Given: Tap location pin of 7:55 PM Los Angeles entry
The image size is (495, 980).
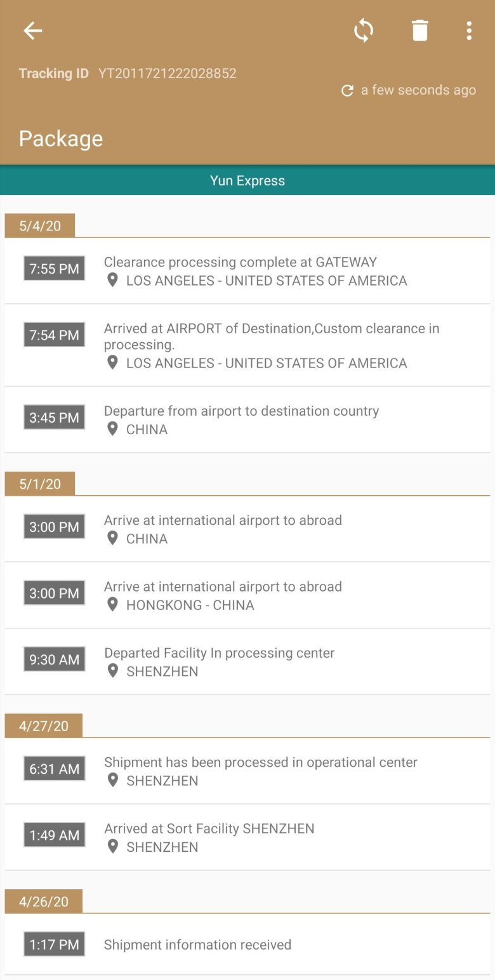Looking at the screenshot, I should coord(112,280).
